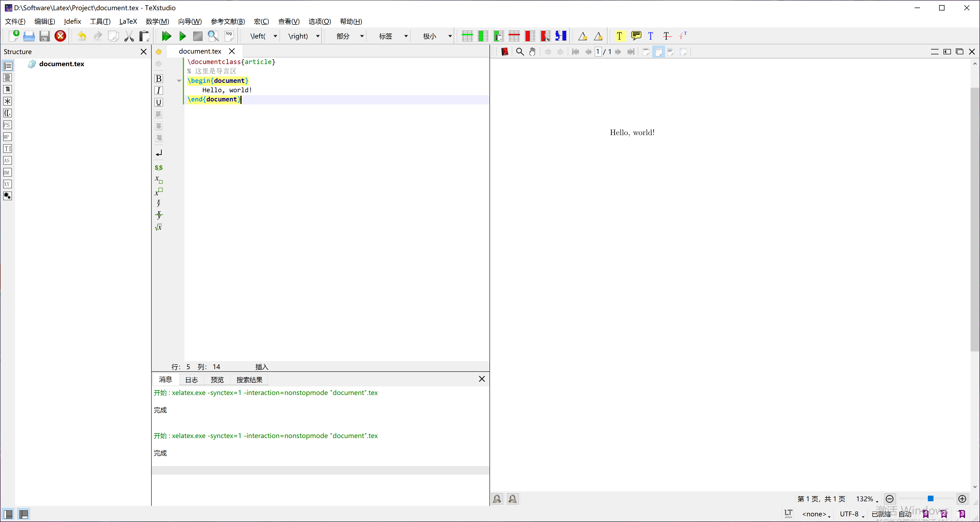
Task: Apply strikethrough T icon
Action: pyautogui.click(x=667, y=36)
